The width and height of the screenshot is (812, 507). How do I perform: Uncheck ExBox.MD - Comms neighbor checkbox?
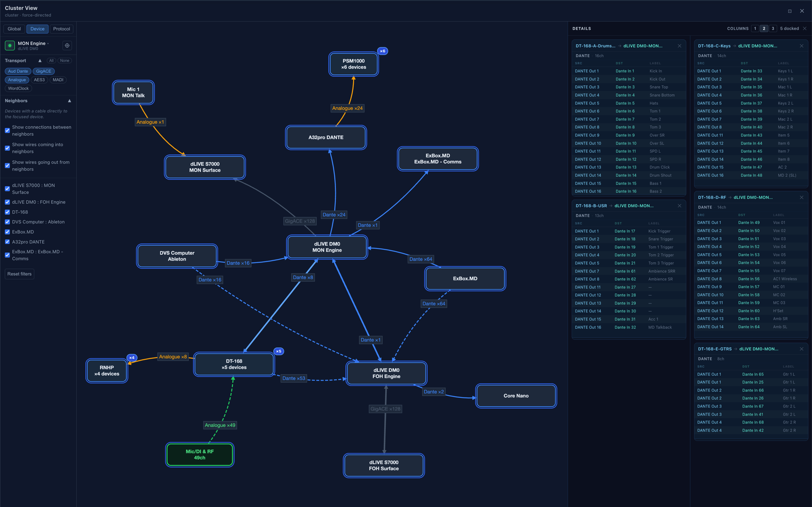tap(7, 255)
